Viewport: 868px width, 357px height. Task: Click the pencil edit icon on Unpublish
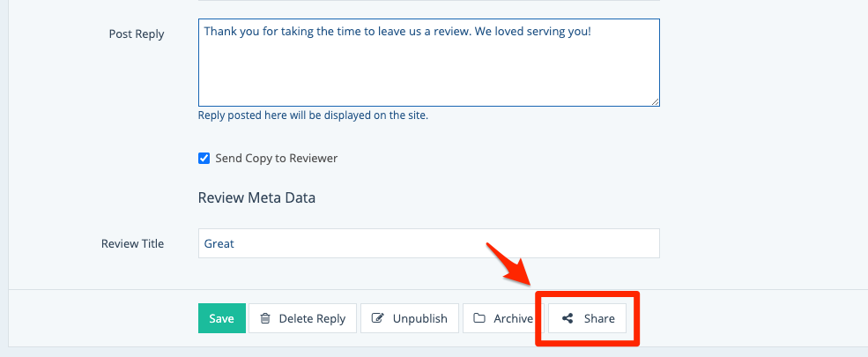point(378,319)
